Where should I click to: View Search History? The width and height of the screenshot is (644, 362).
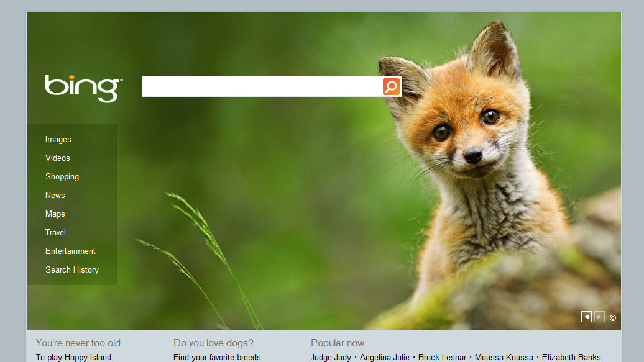pyautogui.click(x=72, y=270)
